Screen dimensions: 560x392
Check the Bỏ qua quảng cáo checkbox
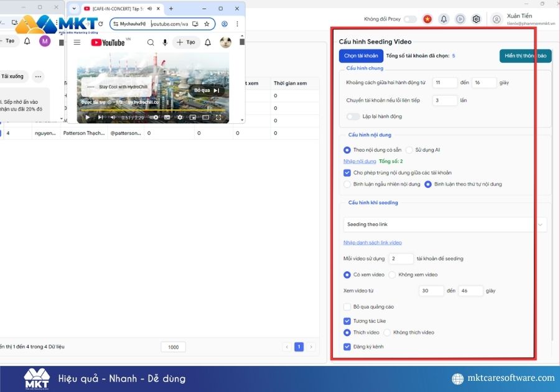pos(347,306)
